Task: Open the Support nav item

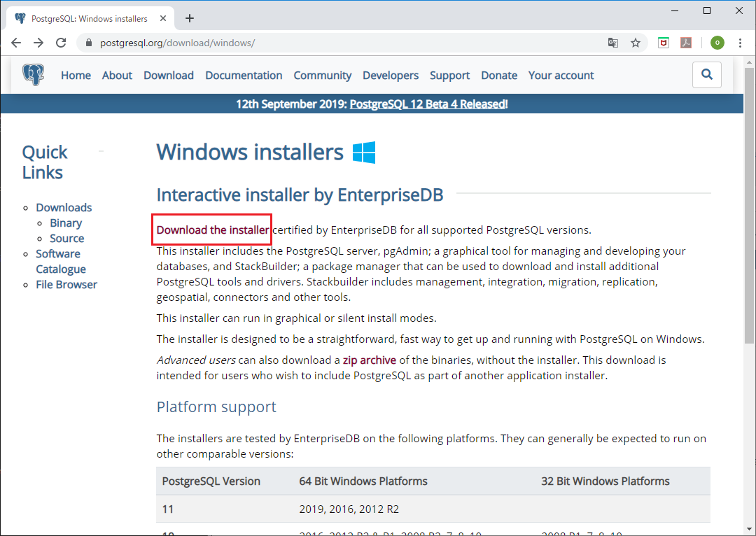Action: tap(450, 75)
